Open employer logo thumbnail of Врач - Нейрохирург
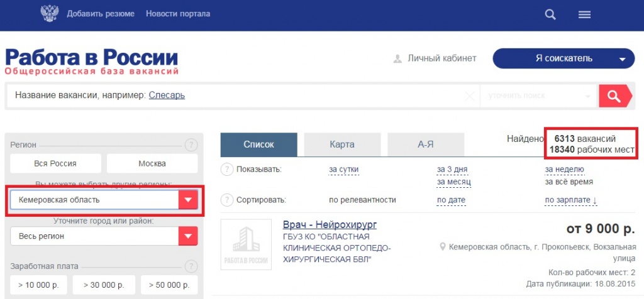 (x=246, y=244)
